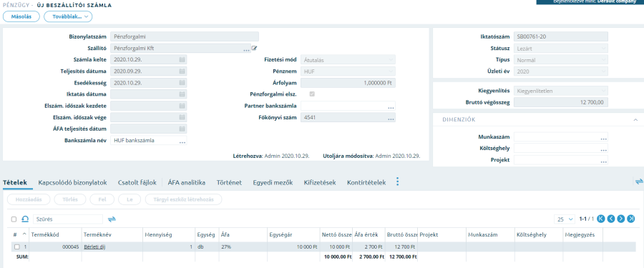Switch to the Egyedi mezők tab
Viewport: 644px width, 268px height.
click(273, 183)
